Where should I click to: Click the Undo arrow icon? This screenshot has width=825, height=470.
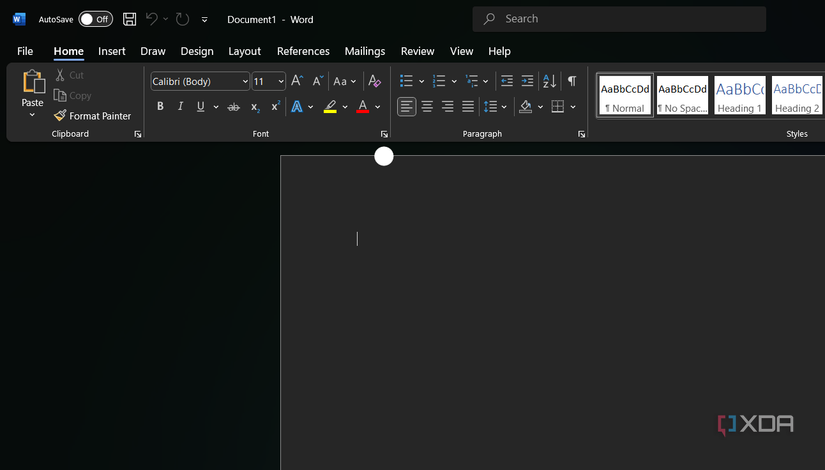(x=152, y=19)
